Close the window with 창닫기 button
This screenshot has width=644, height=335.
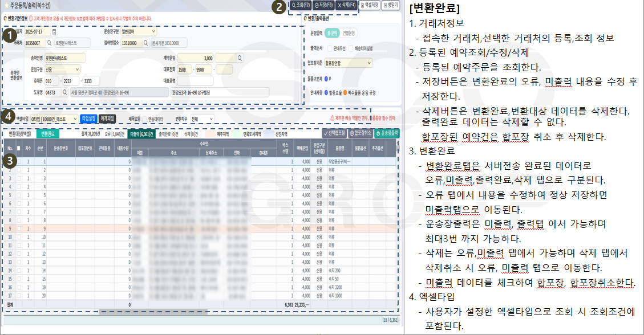pyautogui.click(x=391, y=5)
